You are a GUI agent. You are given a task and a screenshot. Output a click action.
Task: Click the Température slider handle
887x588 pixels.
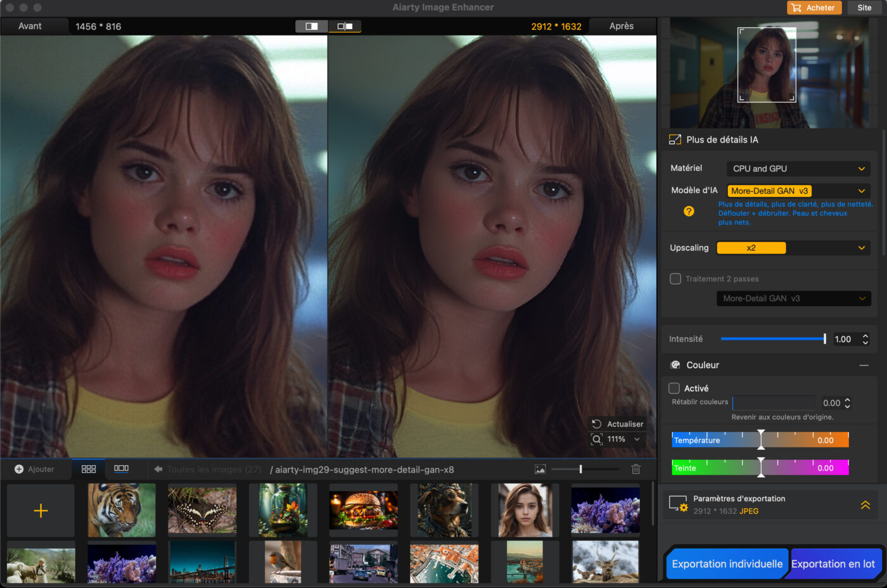point(761,440)
